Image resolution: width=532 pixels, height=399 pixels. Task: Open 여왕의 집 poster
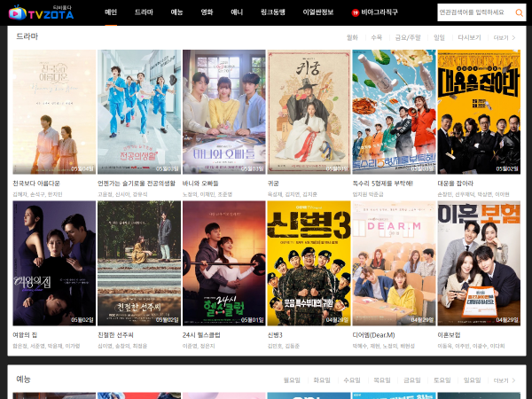click(x=54, y=263)
